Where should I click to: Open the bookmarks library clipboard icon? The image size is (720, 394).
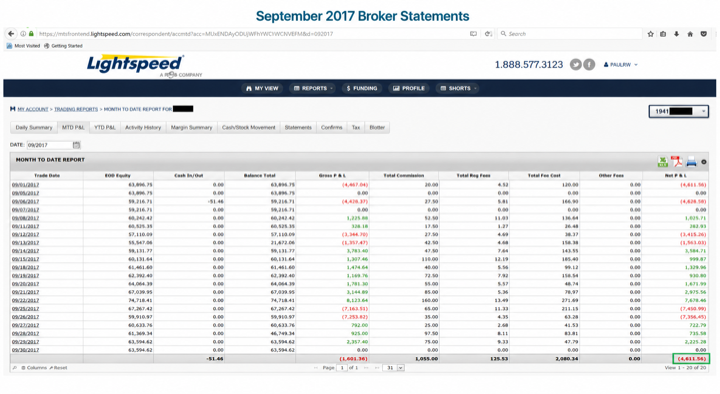(x=663, y=34)
